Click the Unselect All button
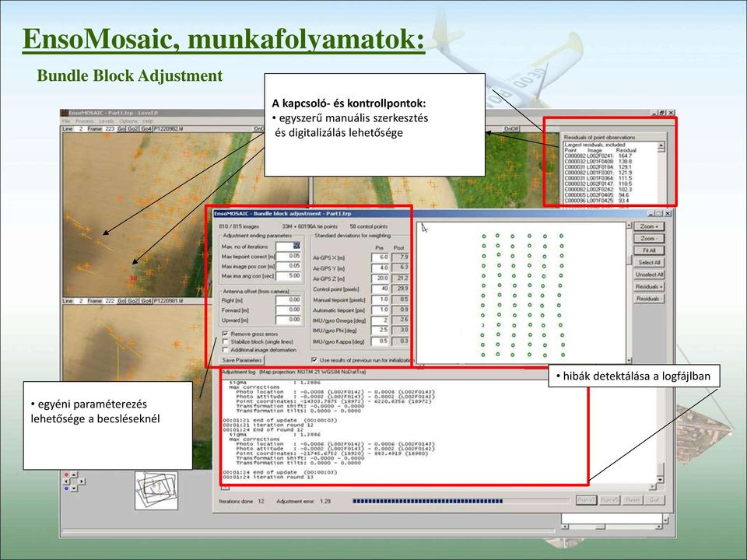The height and width of the screenshot is (560, 747). (x=649, y=275)
